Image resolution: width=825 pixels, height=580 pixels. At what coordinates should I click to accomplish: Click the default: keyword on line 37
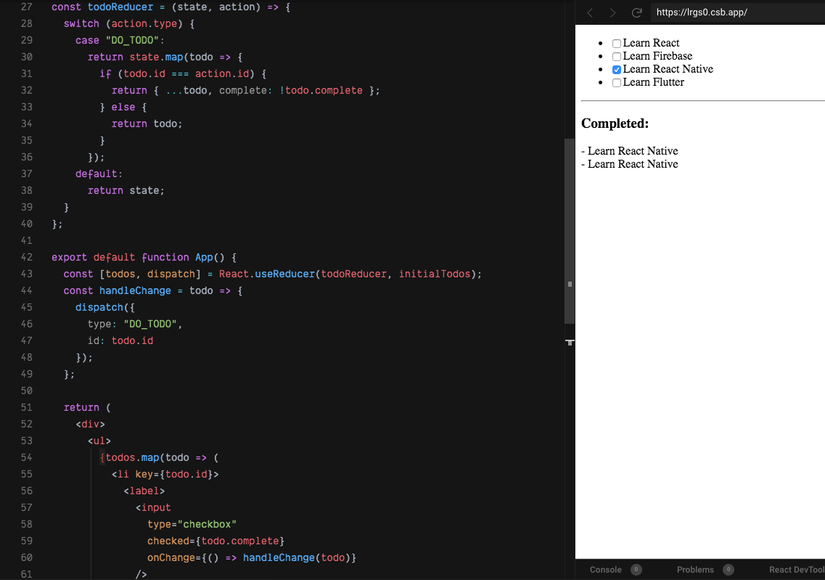pos(98,174)
